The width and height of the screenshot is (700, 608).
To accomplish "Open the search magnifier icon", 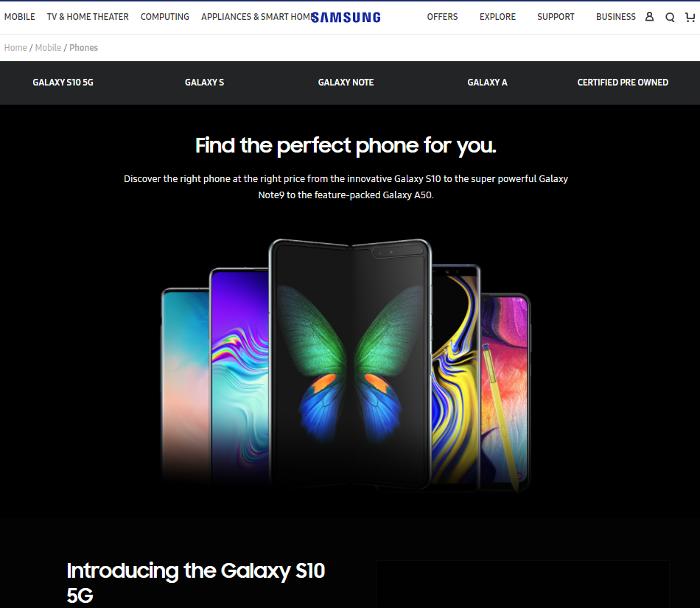I will click(670, 18).
